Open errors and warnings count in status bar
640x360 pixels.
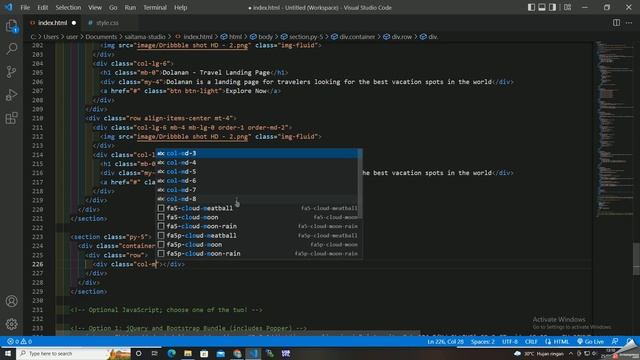pos(19,341)
